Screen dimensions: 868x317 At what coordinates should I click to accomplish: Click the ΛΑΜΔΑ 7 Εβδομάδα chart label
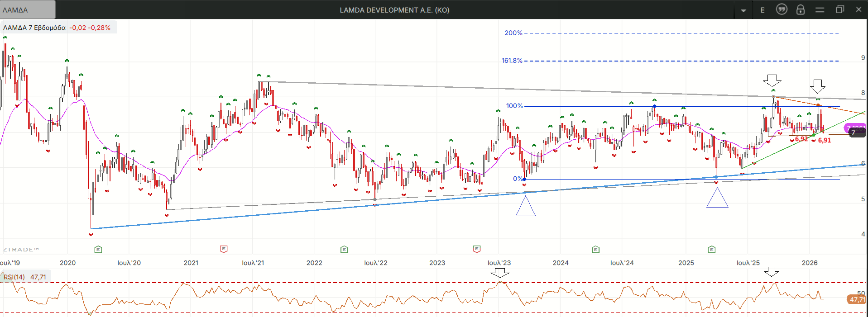34,28
